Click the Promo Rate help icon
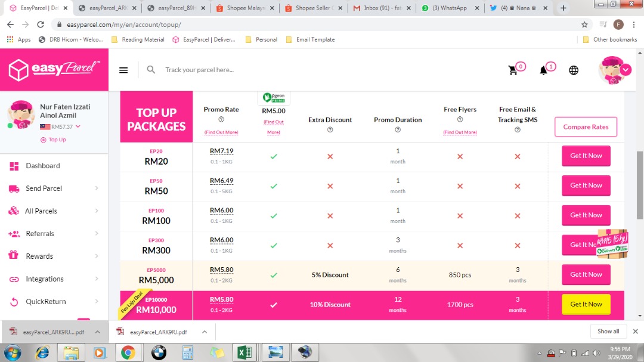 221,119
